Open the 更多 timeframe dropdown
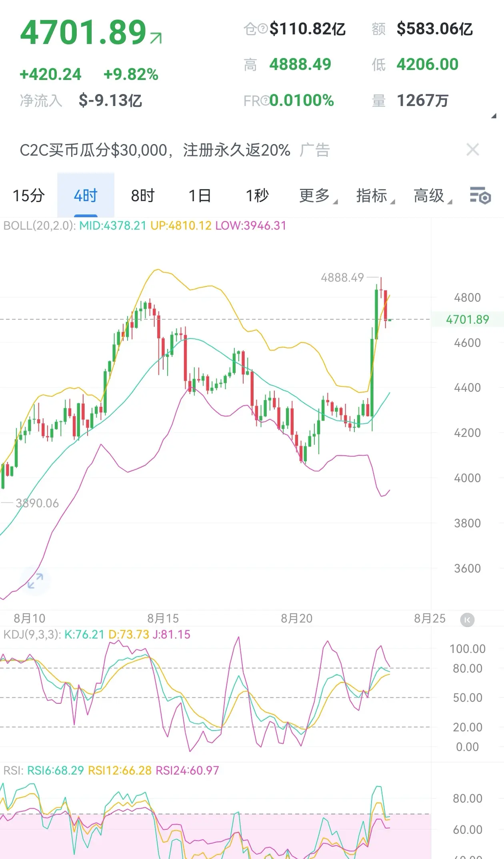Screen dimensions: 504x859 pyautogui.click(x=318, y=196)
